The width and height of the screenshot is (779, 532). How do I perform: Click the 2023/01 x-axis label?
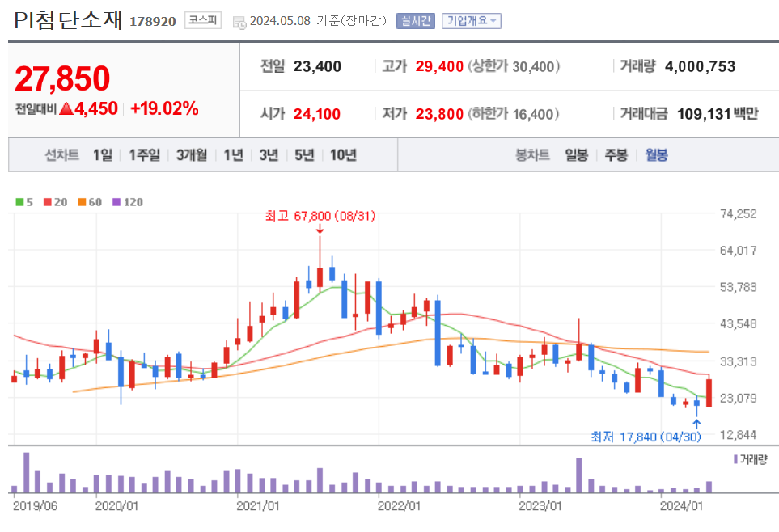tap(540, 506)
